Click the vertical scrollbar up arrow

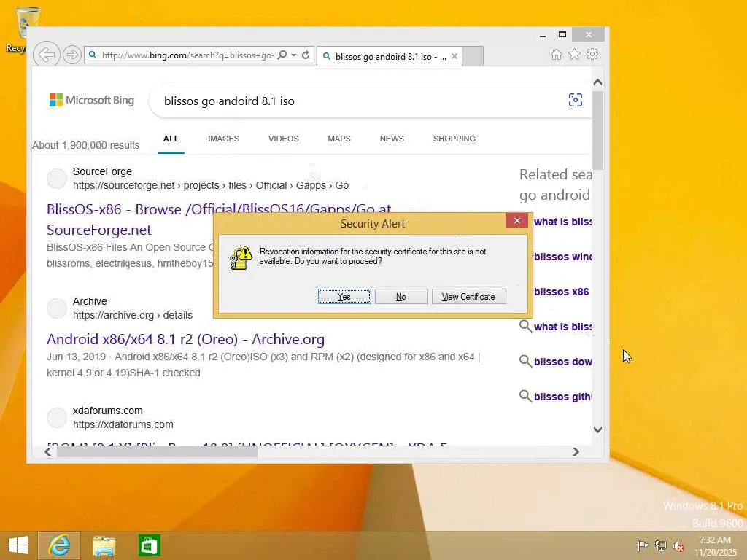tap(598, 82)
